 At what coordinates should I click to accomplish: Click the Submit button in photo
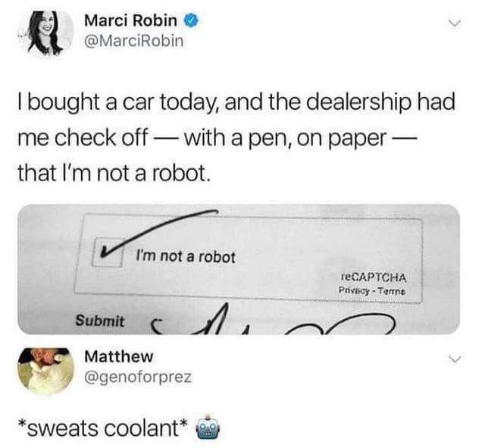(x=100, y=321)
